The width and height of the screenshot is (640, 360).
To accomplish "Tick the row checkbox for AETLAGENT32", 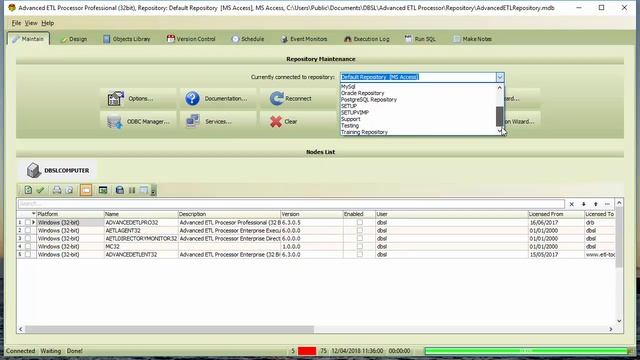I will (x=28, y=231).
